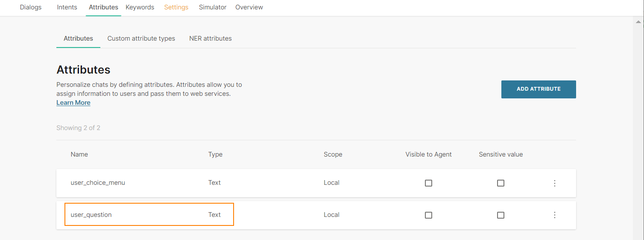The image size is (644, 240).
Task: Enable Sensitive value for user_question
Action: click(501, 215)
